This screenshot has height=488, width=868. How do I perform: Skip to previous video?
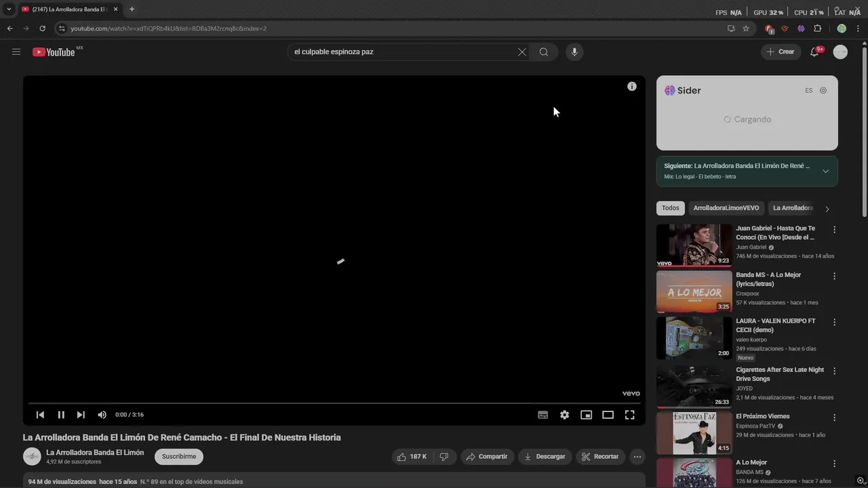40,415
